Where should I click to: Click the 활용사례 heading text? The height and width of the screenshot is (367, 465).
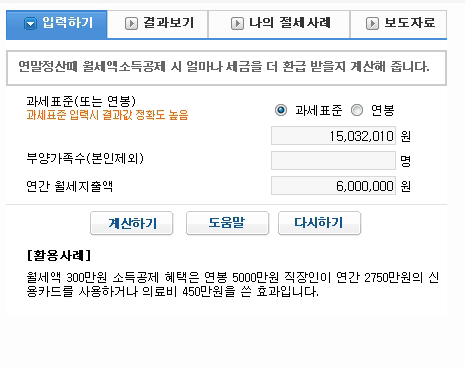pos(59,256)
